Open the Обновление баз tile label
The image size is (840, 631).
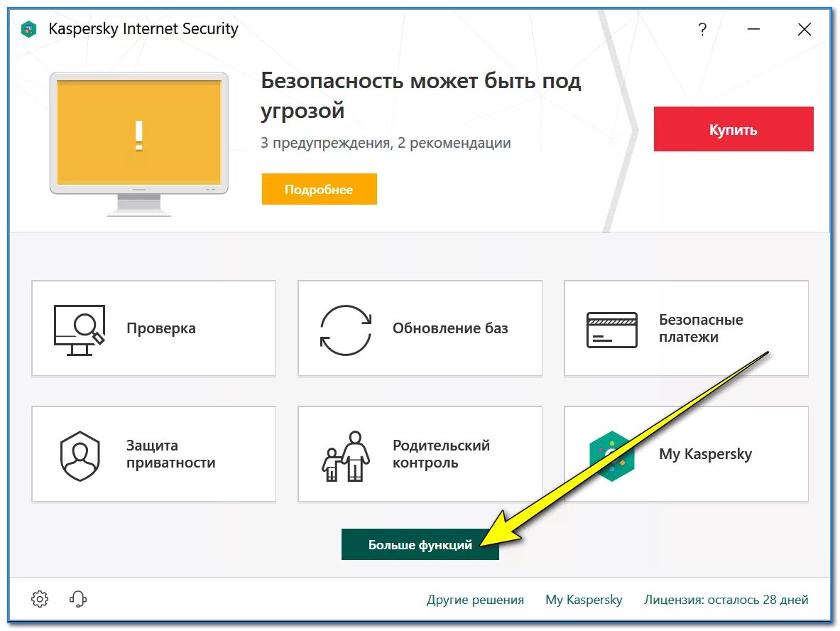click(450, 328)
